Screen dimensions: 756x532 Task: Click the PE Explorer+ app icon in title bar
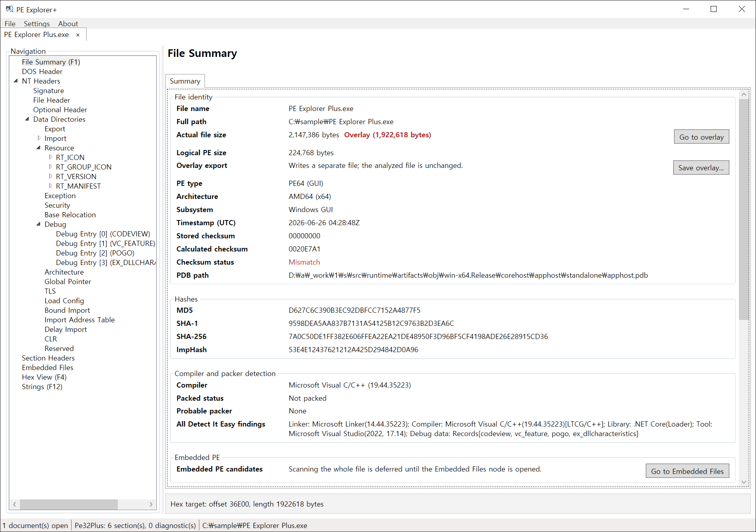point(9,9)
